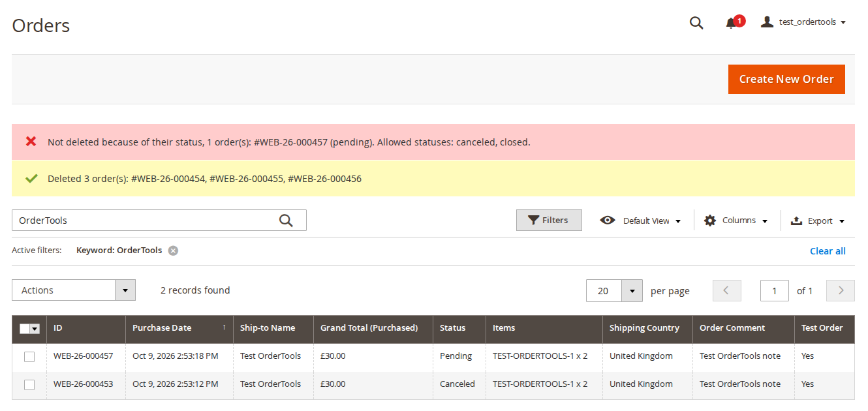Click the error X icon in red message
This screenshot has height=411, width=868.
click(x=31, y=141)
